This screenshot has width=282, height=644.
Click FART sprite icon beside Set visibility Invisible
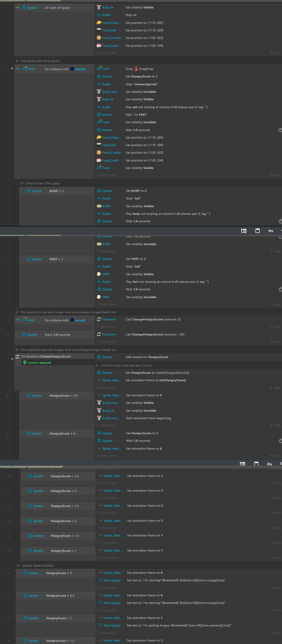coord(99,297)
